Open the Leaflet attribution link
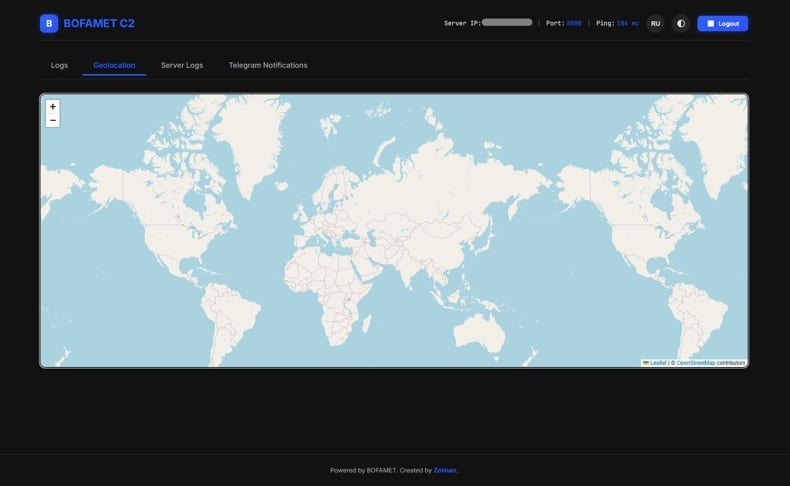The image size is (790, 486). coord(657,363)
